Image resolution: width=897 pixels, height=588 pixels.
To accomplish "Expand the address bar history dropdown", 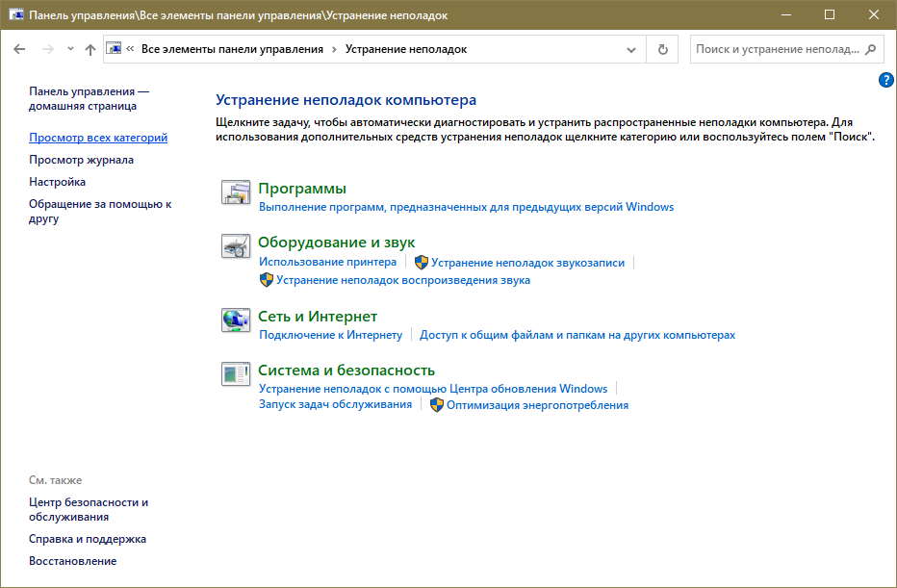I will pyautogui.click(x=631, y=49).
